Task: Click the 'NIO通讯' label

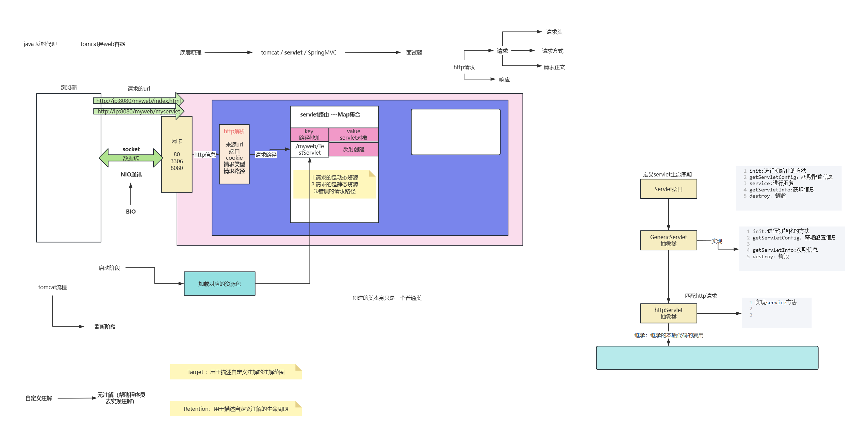Action: (131, 174)
